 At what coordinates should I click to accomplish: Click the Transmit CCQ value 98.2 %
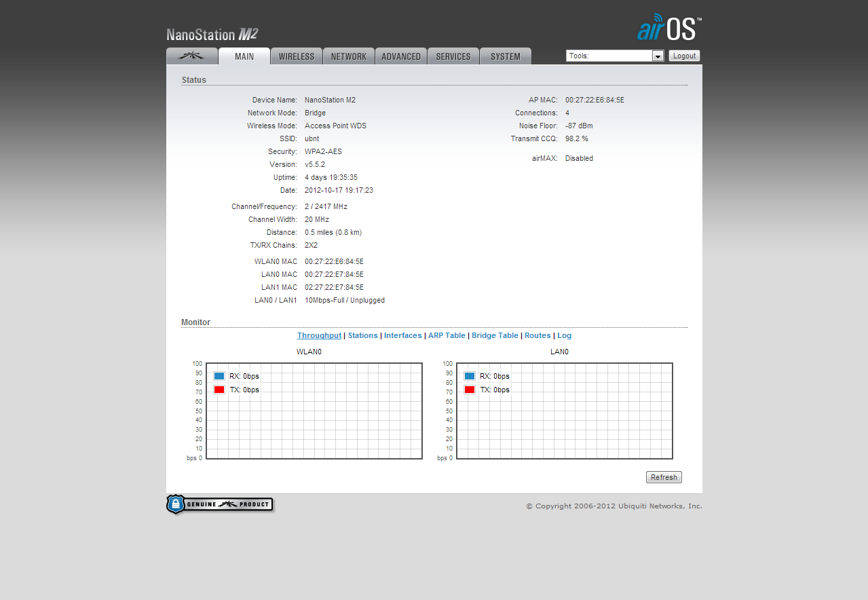pos(577,138)
